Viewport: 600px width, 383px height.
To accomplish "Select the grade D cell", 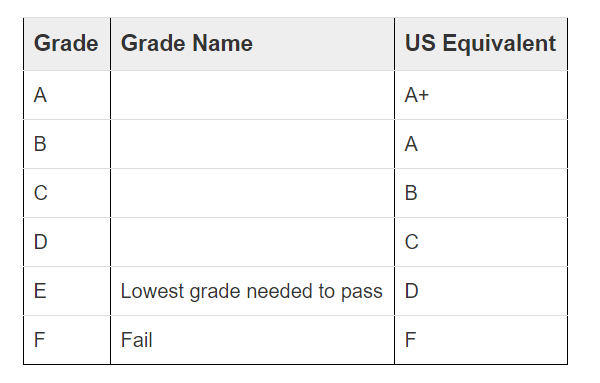I will coord(67,242).
